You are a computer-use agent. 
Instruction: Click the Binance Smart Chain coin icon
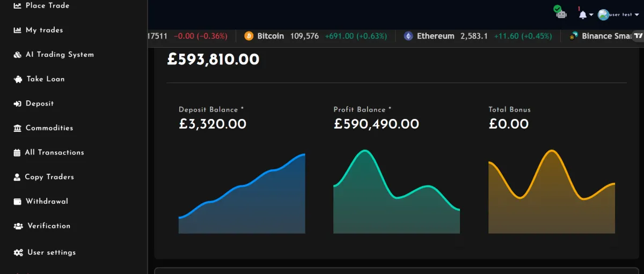point(574,36)
